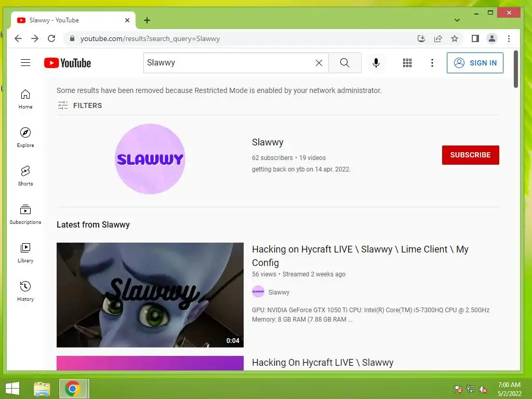This screenshot has height=399, width=532.
Task: Open the network tray icon
Action: tap(471, 389)
